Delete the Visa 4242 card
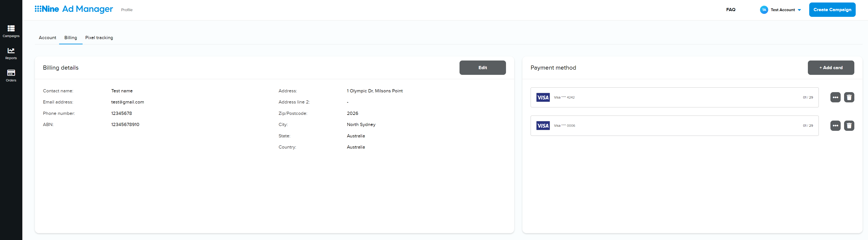This screenshot has width=868, height=240. [849, 97]
